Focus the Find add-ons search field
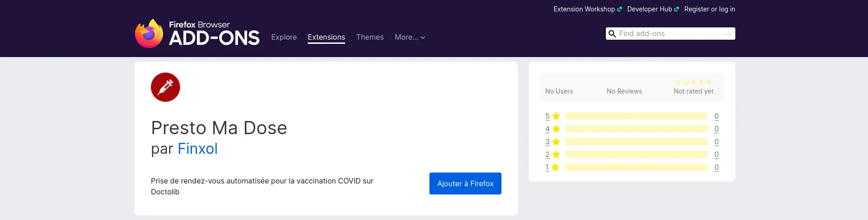Image resolution: width=868 pixels, height=220 pixels. [x=670, y=34]
